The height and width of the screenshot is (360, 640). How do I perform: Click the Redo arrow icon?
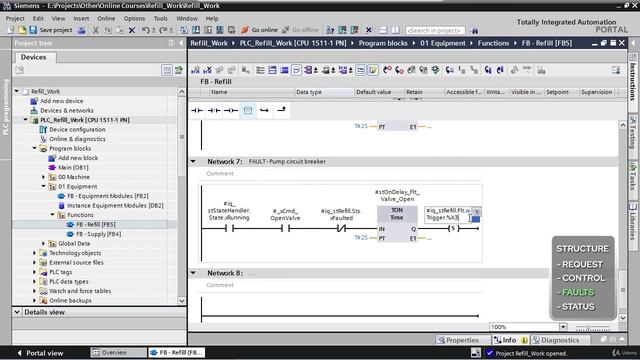point(163,30)
